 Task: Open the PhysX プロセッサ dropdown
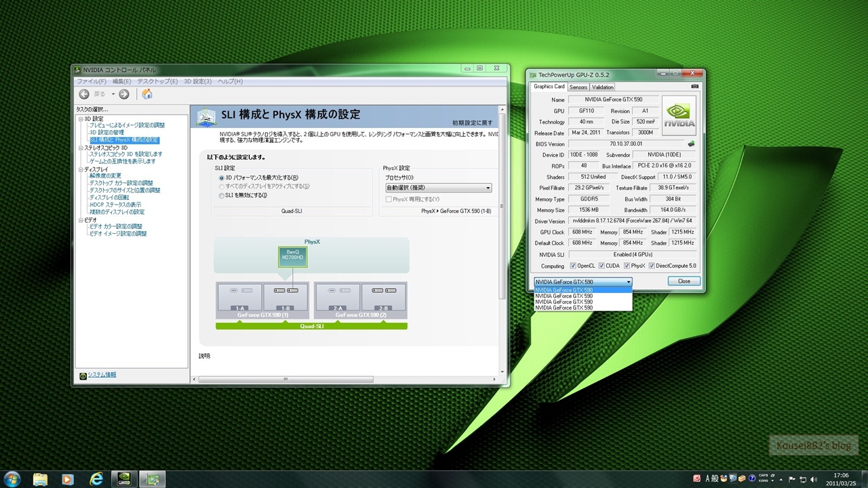[x=438, y=188]
